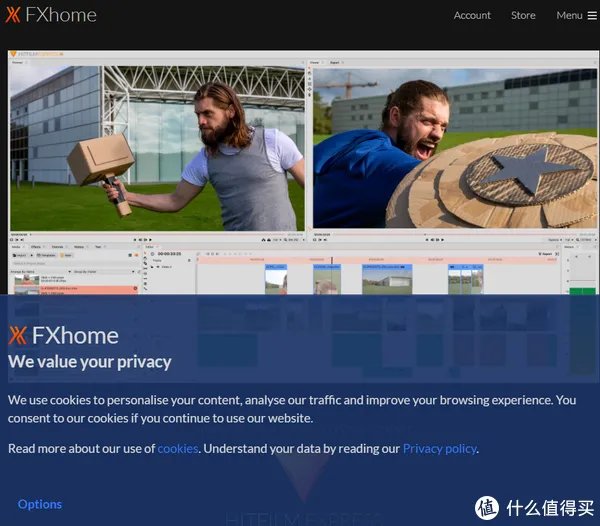Click the hamburger icon beside Menu

pyautogui.click(x=591, y=15)
